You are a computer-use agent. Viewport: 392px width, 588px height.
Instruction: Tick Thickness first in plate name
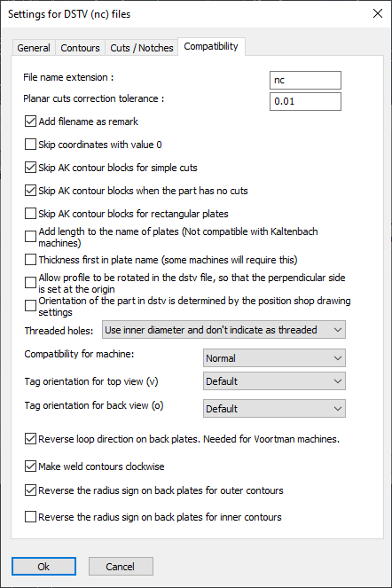(x=30, y=260)
